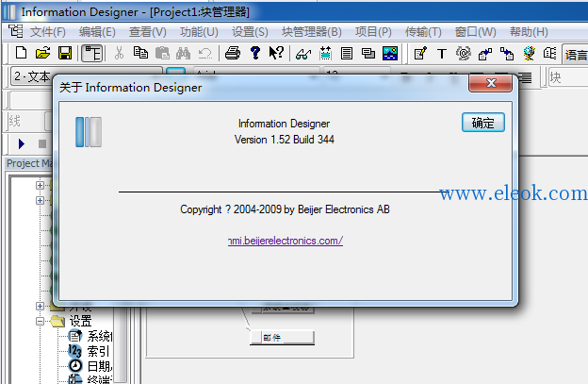Click the Undo arrow icon

(x=204, y=53)
